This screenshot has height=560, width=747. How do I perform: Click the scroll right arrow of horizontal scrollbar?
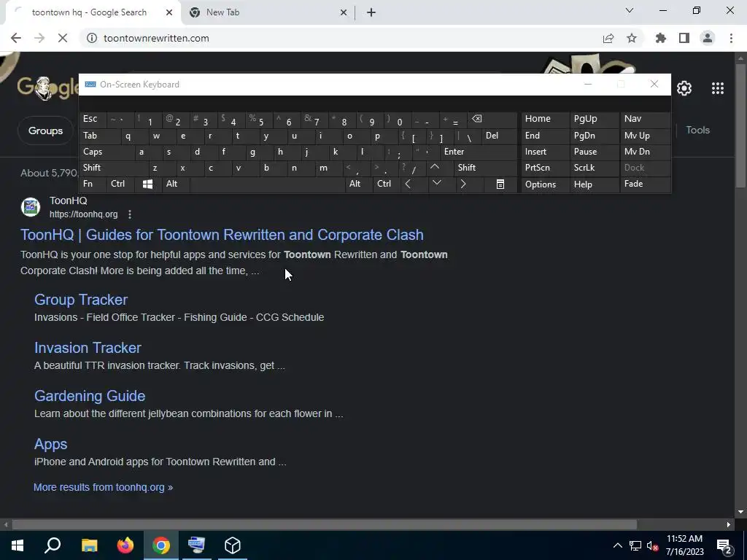(x=729, y=525)
